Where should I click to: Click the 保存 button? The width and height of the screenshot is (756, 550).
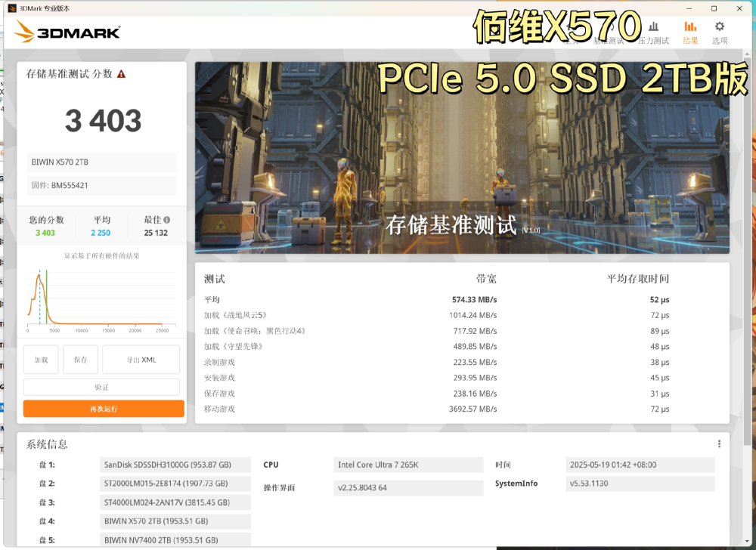(x=81, y=360)
